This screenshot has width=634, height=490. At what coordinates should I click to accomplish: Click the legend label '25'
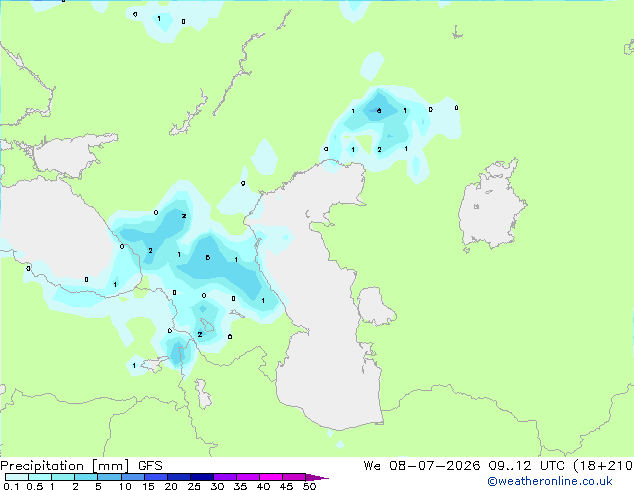pyautogui.click(x=194, y=486)
